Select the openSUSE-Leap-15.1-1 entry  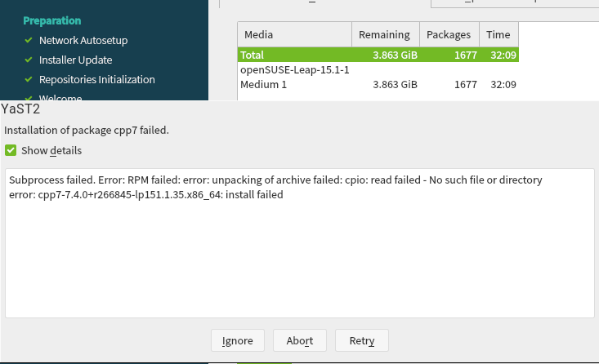pos(295,70)
